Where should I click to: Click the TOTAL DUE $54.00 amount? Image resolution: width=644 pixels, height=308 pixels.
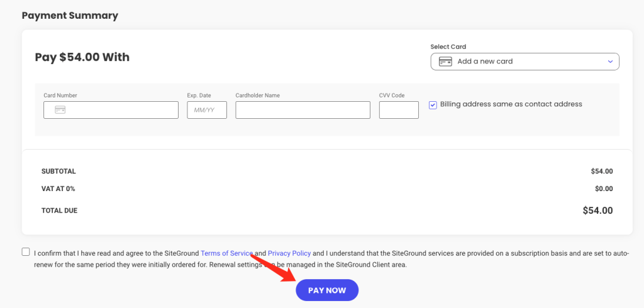coord(597,211)
